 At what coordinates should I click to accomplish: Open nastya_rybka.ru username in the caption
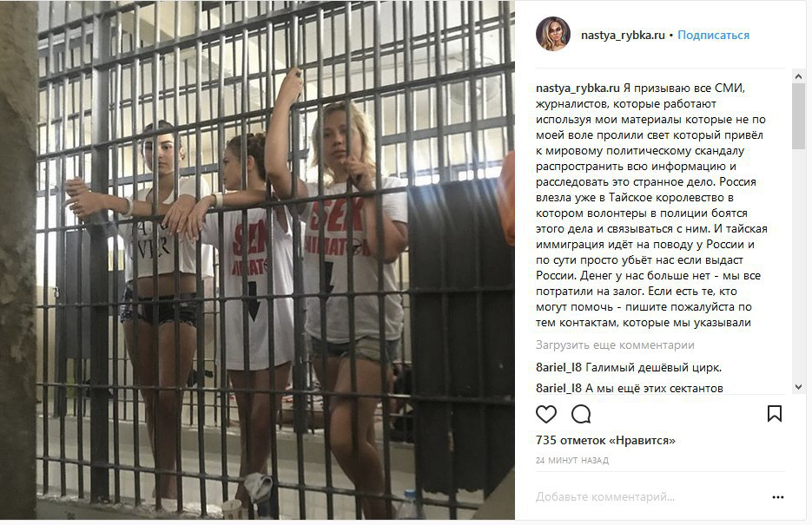point(578,89)
